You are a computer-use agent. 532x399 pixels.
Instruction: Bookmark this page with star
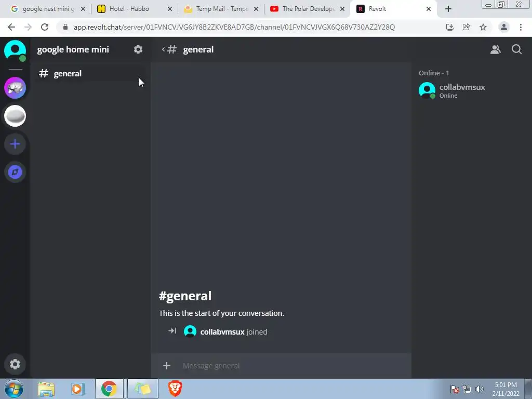point(483,27)
